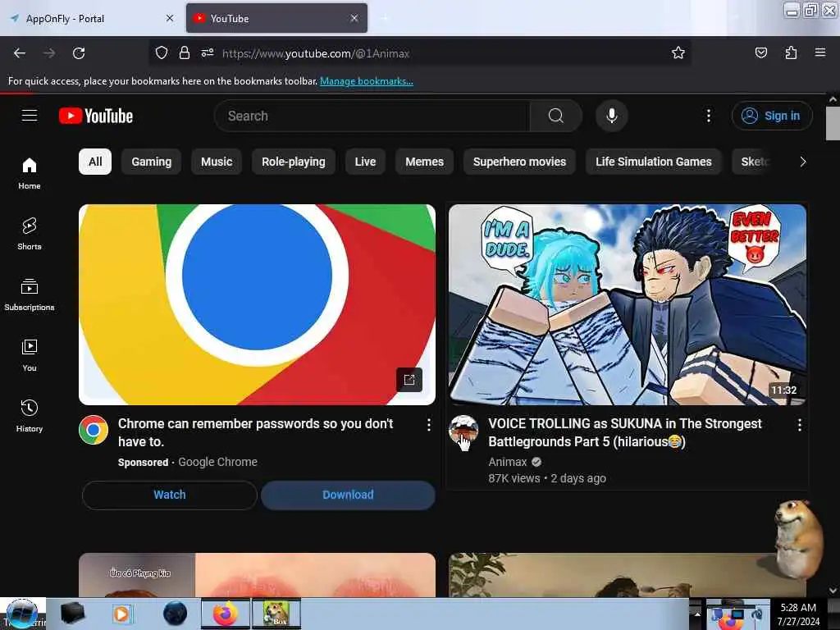Click the ad's Download button
This screenshot has width=840, height=630.
(348, 495)
